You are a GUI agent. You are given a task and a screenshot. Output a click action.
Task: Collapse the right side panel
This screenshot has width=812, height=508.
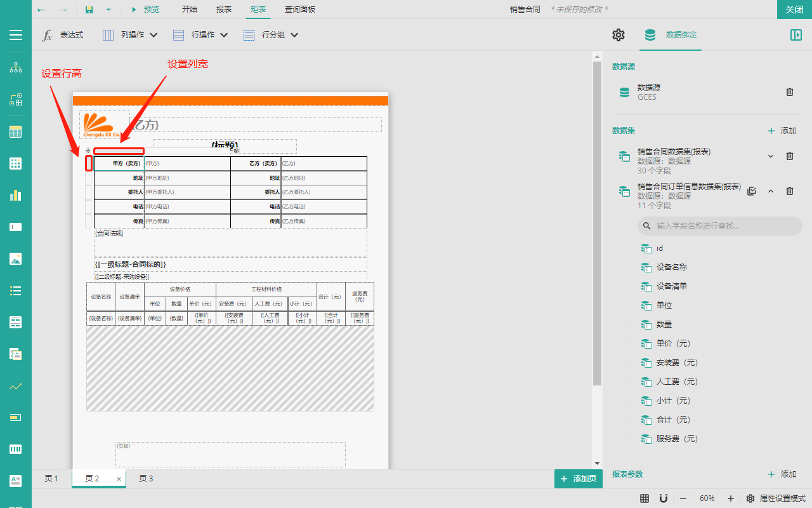pyautogui.click(x=796, y=35)
